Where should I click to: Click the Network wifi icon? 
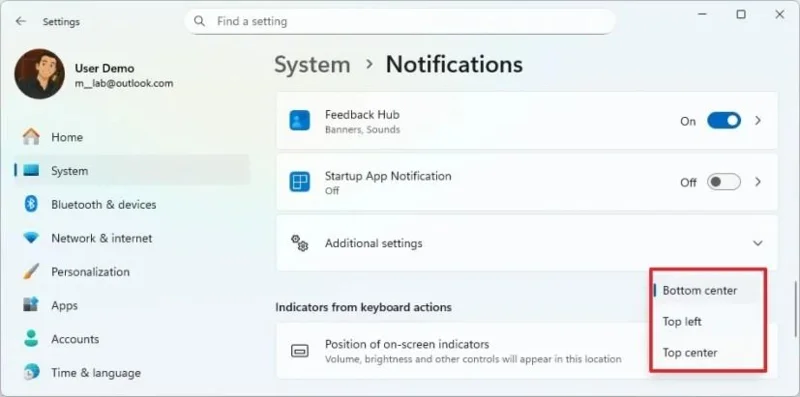coord(31,238)
